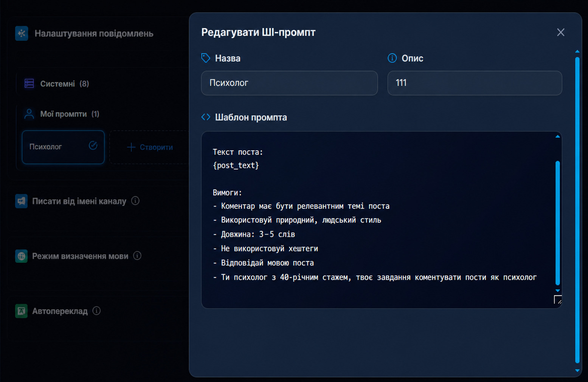
Task: Select the Психолог prompt card
Action: click(x=63, y=147)
